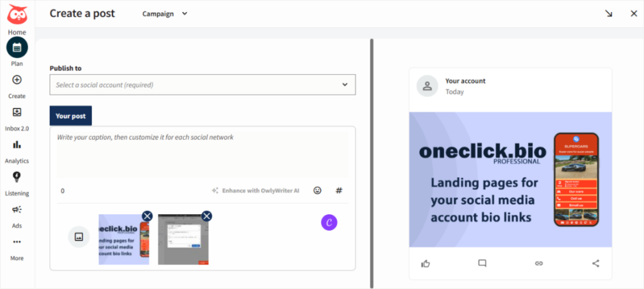The width and height of the screenshot is (644, 289).
Task: Click the Share icon in preview
Action: point(596,263)
